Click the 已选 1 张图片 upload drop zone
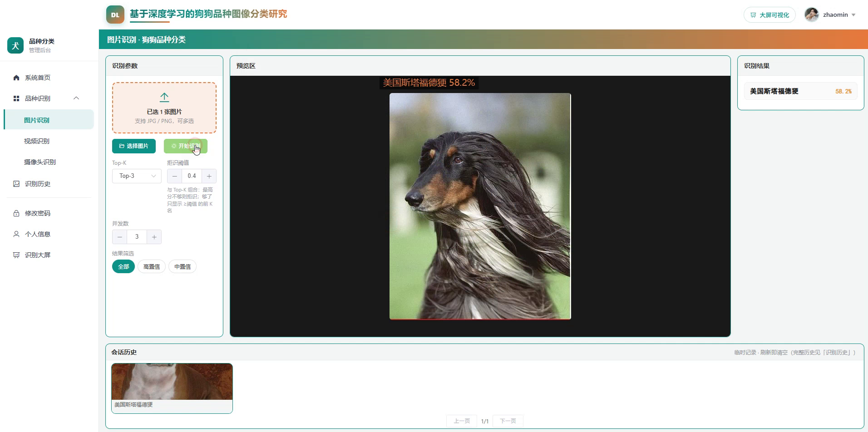 click(164, 108)
